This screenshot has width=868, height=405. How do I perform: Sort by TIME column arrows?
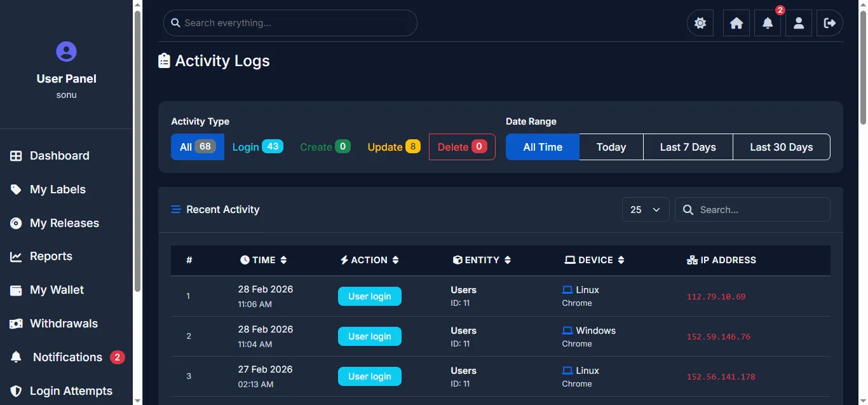point(283,260)
